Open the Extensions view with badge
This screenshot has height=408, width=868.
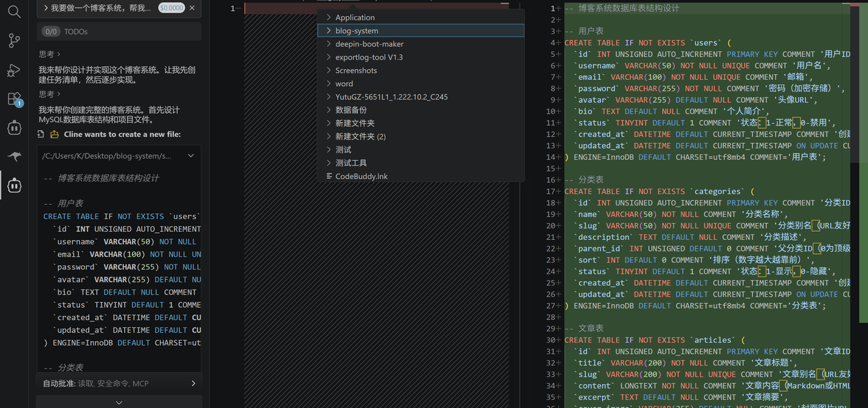(14, 99)
